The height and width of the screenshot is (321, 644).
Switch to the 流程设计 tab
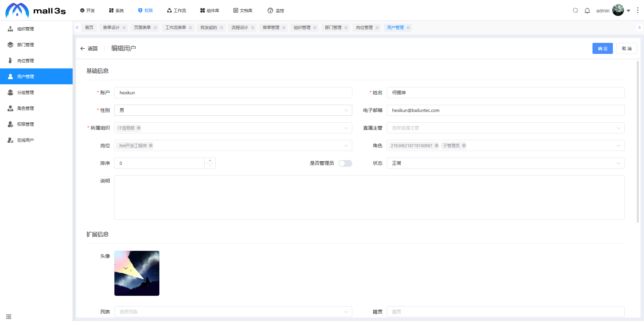[240, 28]
